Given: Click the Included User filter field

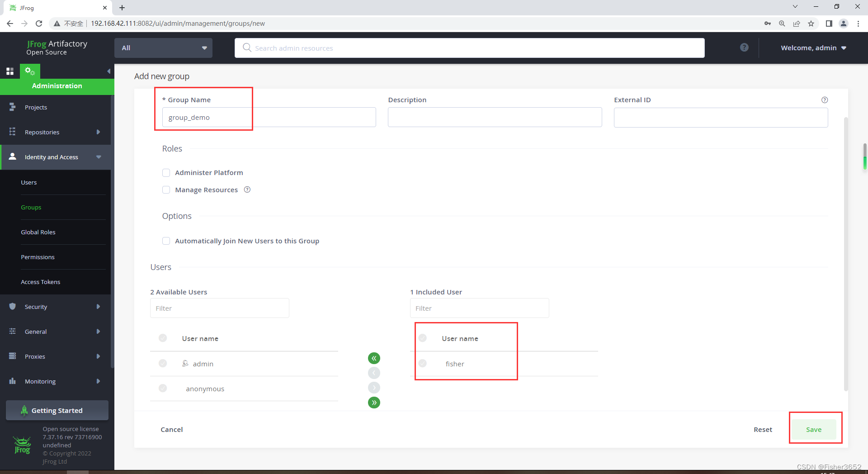Looking at the screenshot, I should pos(480,308).
